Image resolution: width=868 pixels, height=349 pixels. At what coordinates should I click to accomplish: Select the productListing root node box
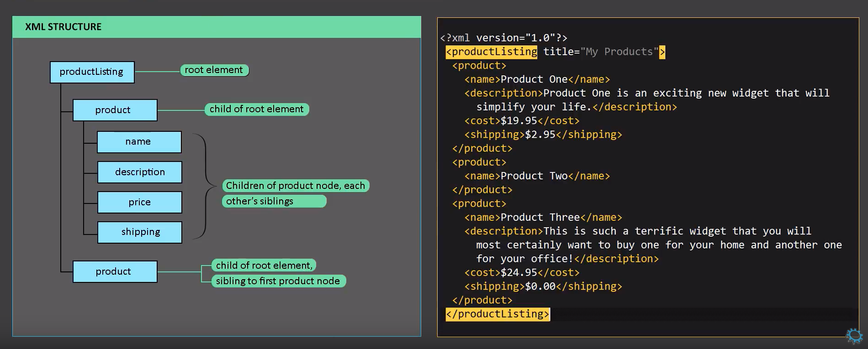pyautogui.click(x=92, y=72)
